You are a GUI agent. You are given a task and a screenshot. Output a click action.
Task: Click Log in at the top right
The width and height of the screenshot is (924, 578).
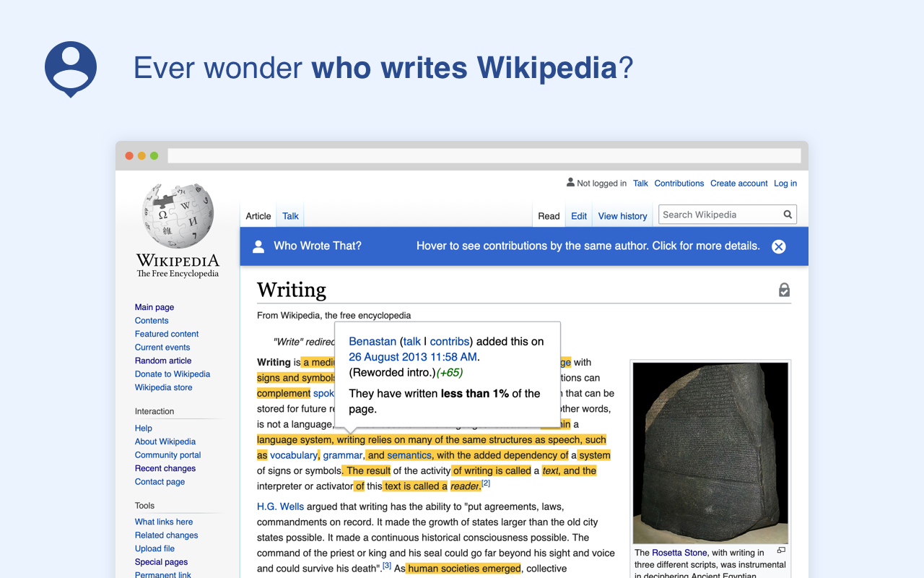[x=785, y=183]
